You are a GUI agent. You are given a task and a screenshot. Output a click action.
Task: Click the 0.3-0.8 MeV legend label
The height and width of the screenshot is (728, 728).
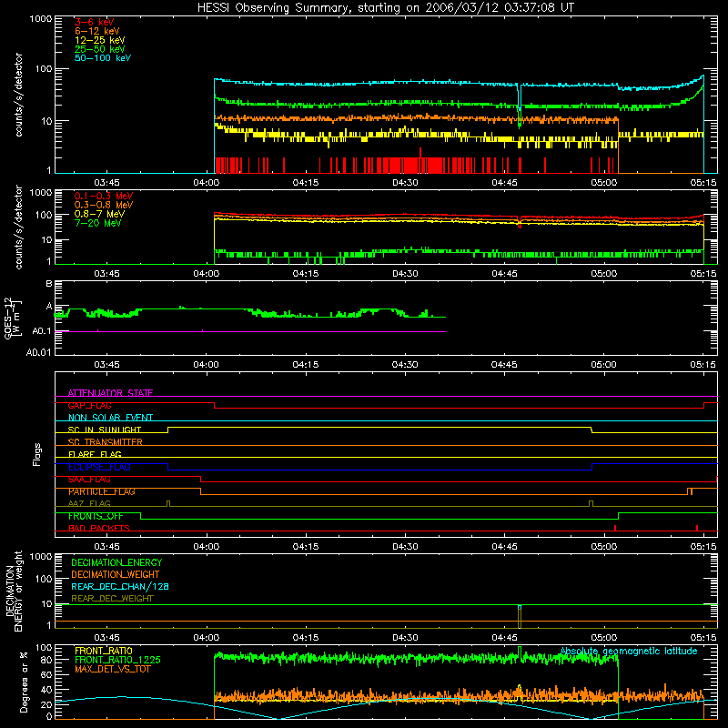[104, 205]
